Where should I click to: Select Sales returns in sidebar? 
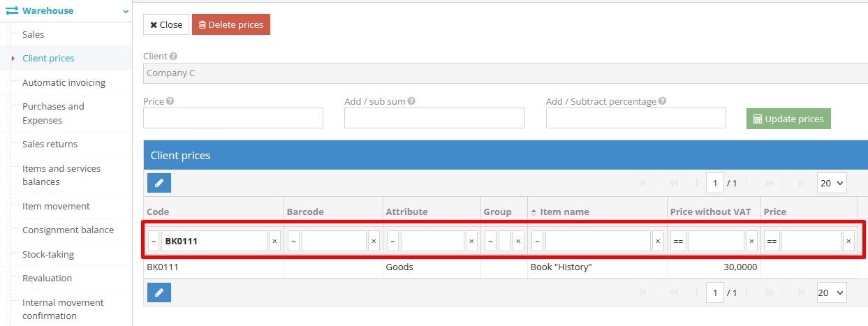click(x=50, y=144)
